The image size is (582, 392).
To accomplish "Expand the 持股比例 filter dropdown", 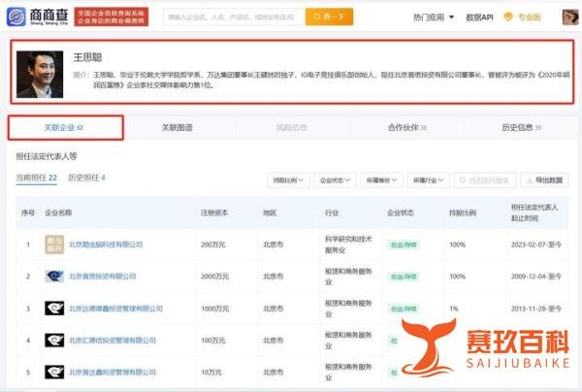I will tap(288, 180).
